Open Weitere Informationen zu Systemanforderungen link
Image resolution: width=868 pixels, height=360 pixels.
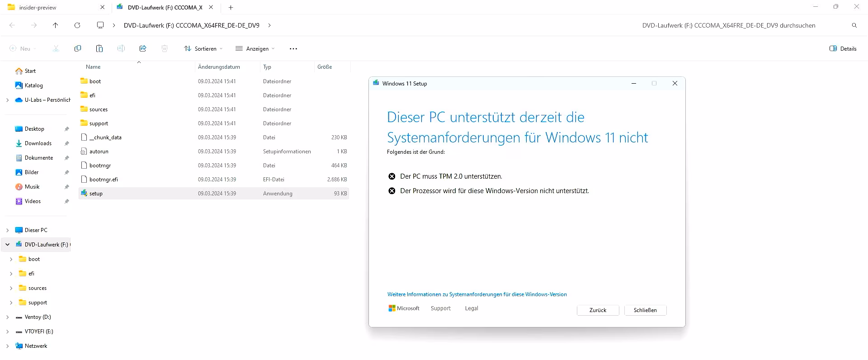(x=477, y=294)
